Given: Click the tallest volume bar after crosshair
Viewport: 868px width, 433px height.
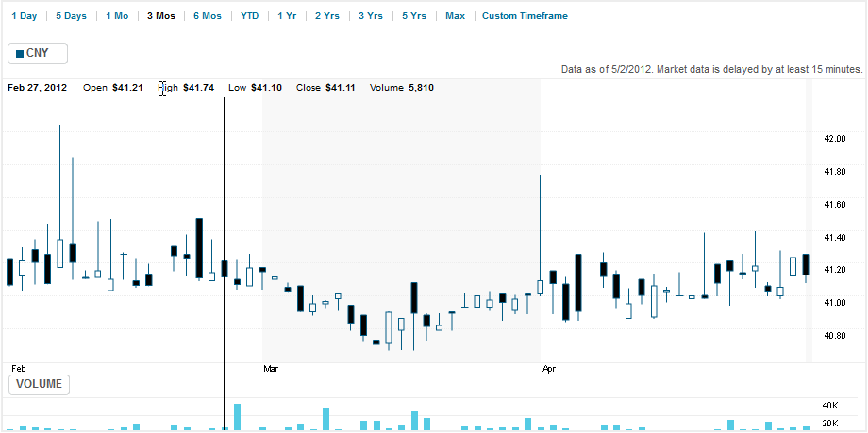Looking at the screenshot, I should [238, 417].
